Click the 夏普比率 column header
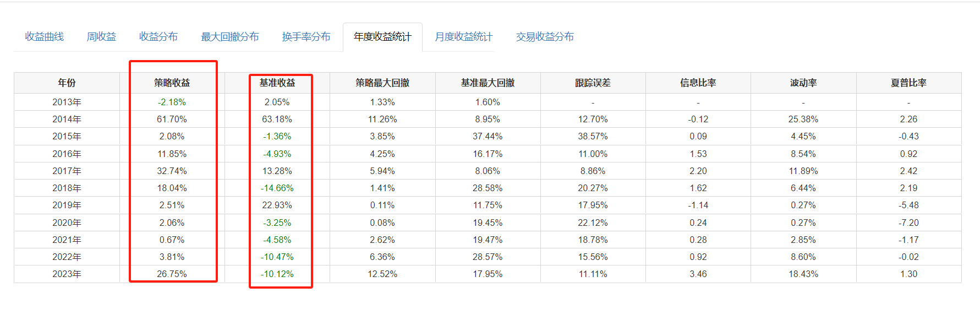The width and height of the screenshot is (980, 309). click(x=908, y=83)
